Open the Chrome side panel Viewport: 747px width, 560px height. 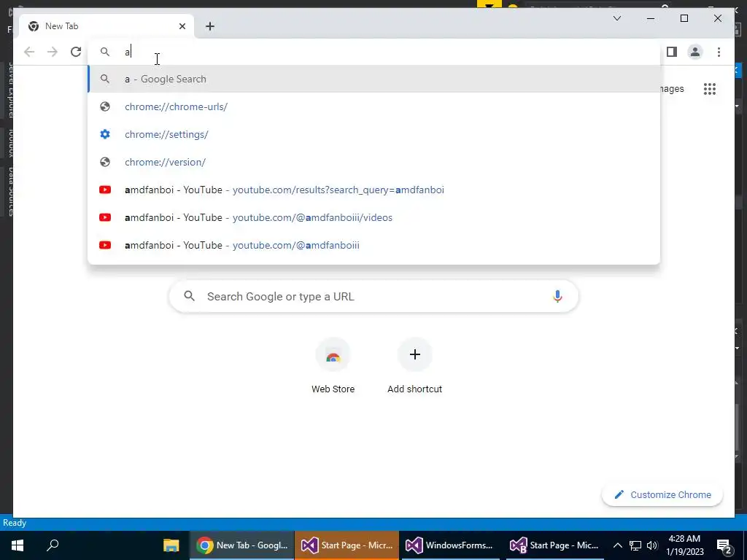click(672, 52)
